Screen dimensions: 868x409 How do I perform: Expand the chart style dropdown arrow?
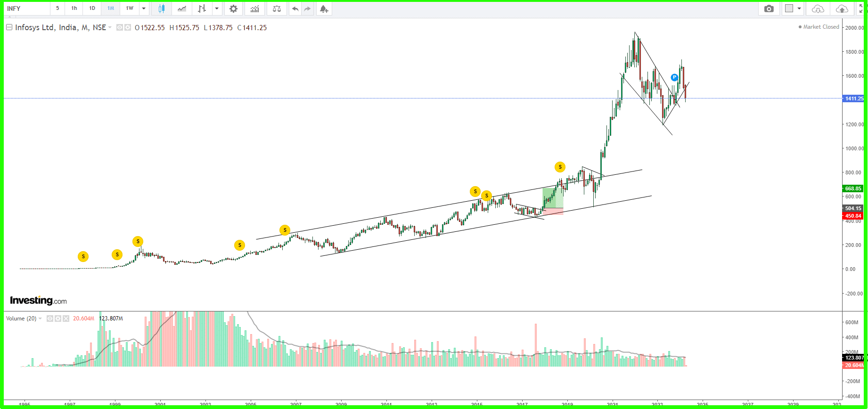click(216, 8)
